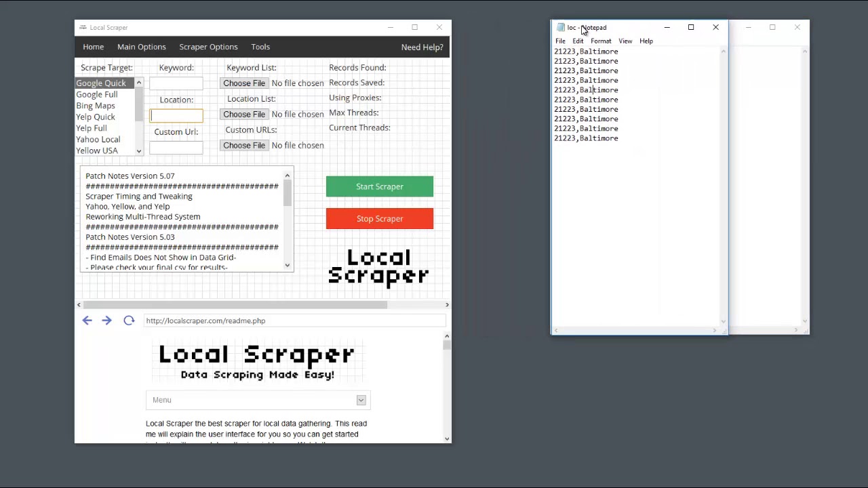
Task: Choose File for Location List
Action: point(244,115)
